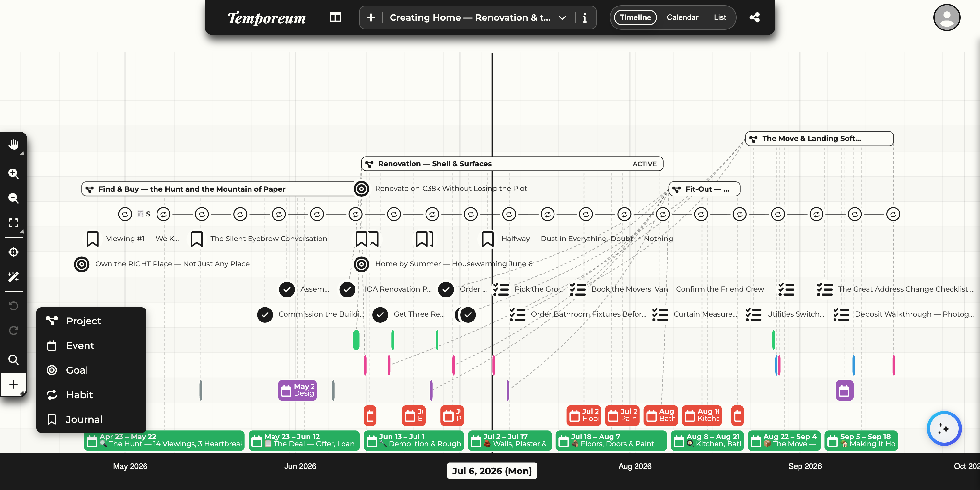Open the project info icon
The width and height of the screenshot is (980, 490).
[x=585, y=17]
